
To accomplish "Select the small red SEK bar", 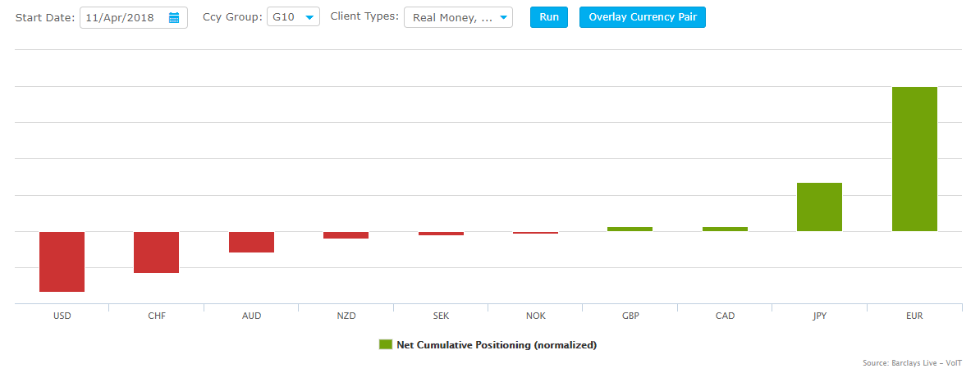I will tap(441, 234).
